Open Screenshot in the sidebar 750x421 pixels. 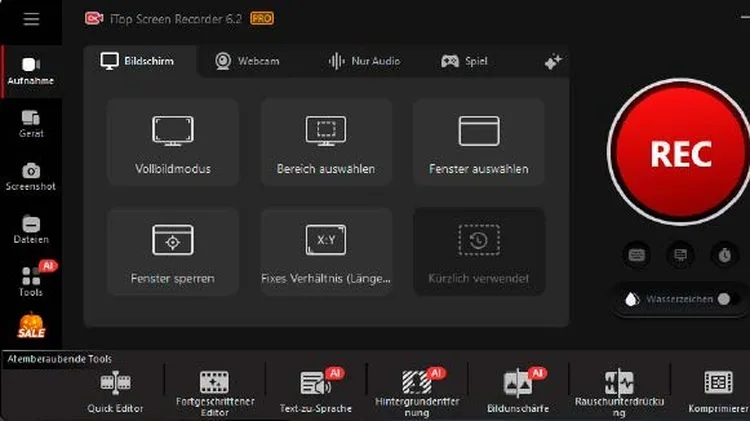31,176
